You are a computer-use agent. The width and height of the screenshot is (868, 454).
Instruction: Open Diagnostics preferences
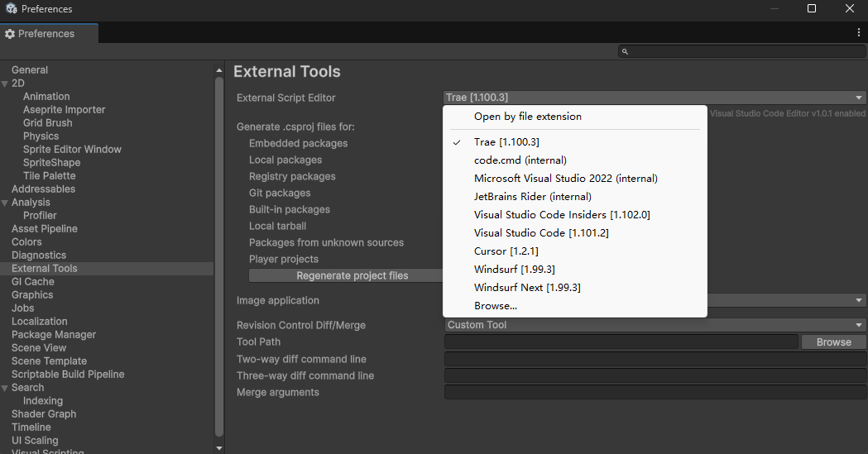[39, 256]
